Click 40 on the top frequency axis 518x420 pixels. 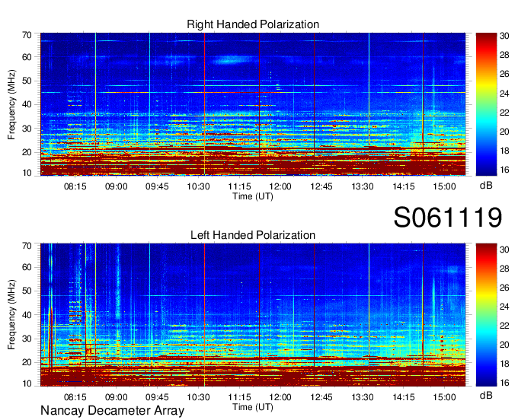pos(27,105)
